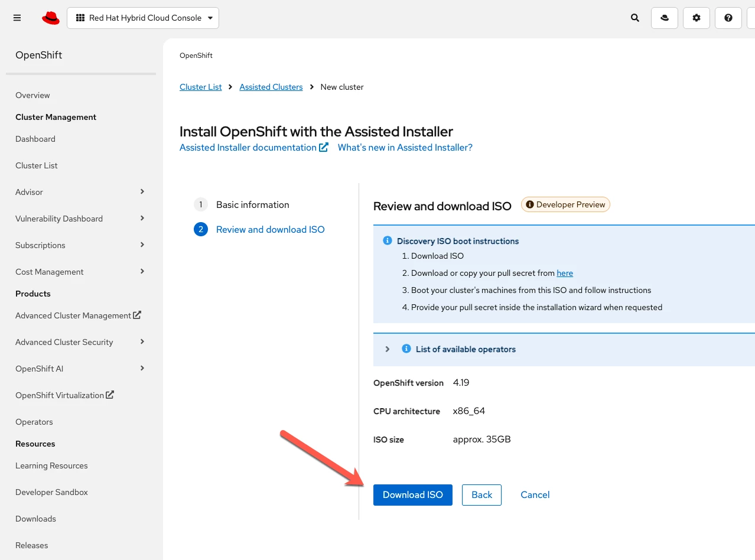The height and width of the screenshot is (560, 755).
Task: Go to Cluster List in sidebar
Action: pos(37,165)
